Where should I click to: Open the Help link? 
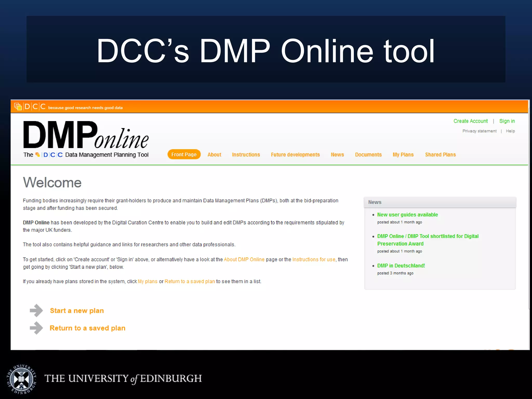pos(510,131)
